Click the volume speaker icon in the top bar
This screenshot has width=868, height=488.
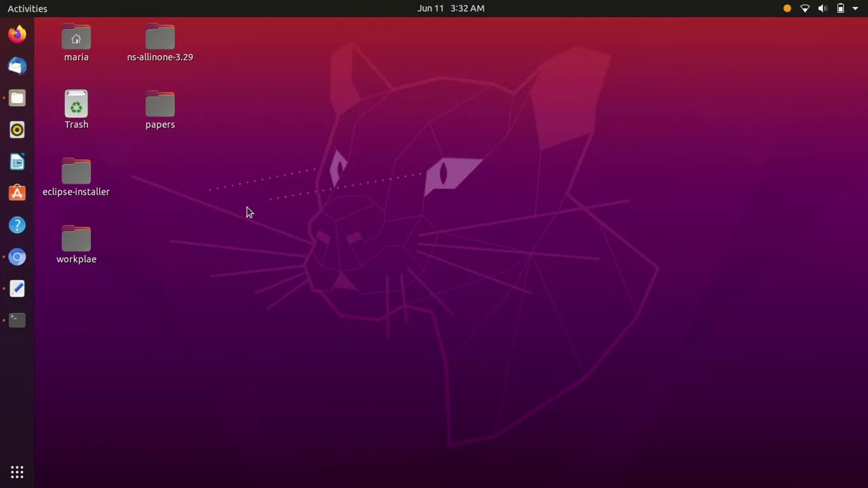823,8
